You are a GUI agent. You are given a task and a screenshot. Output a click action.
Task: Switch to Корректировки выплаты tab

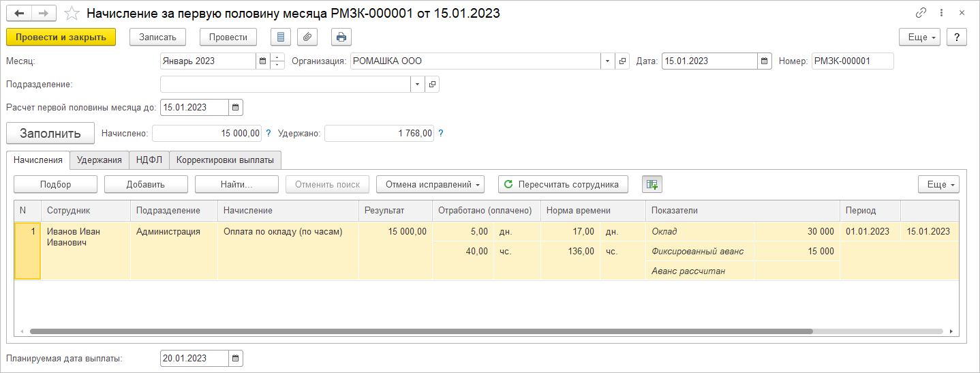[x=225, y=160]
